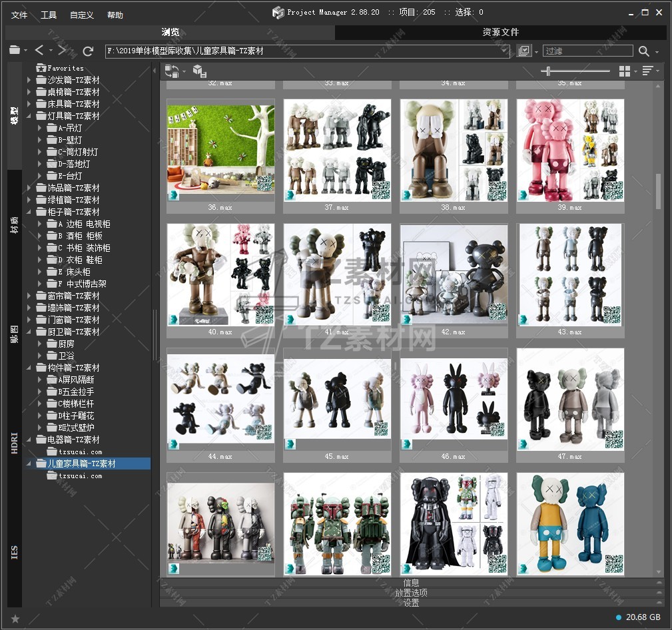Go back with the left arrow icon

pos(39,51)
